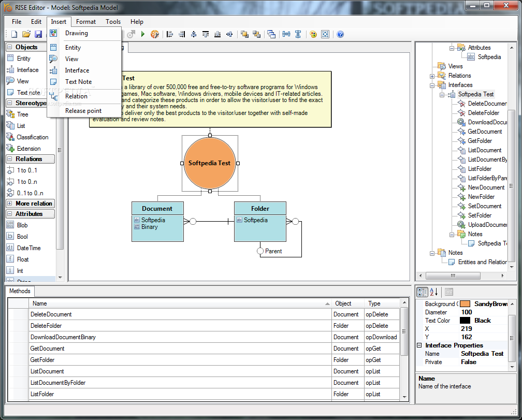Viewport: 522px width, 420px height.
Task: Open Help with the blue question icon
Action: [x=340, y=34]
